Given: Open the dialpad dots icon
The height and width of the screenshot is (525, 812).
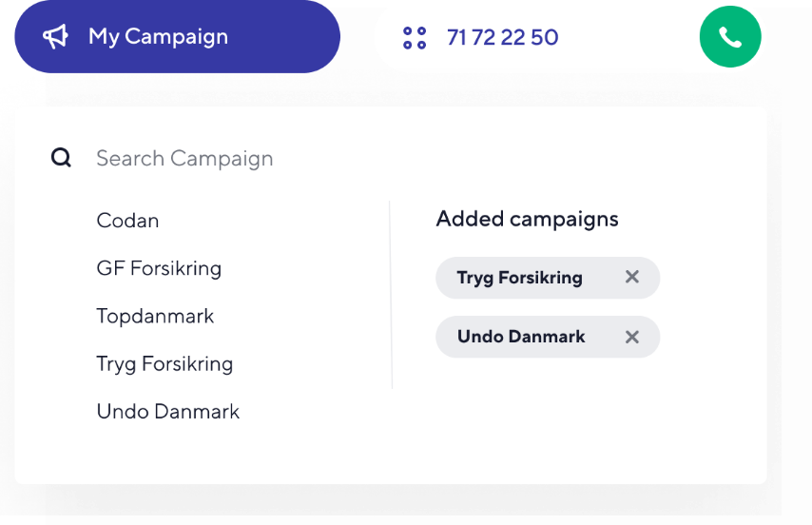Looking at the screenshot, I should (415, 38).
